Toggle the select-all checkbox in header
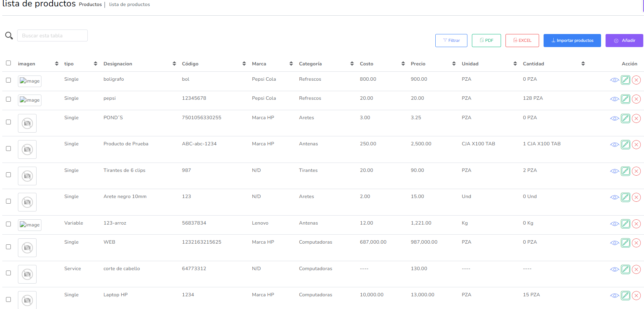This screenshot has width=644, height=309. click(x=9, y=63)
